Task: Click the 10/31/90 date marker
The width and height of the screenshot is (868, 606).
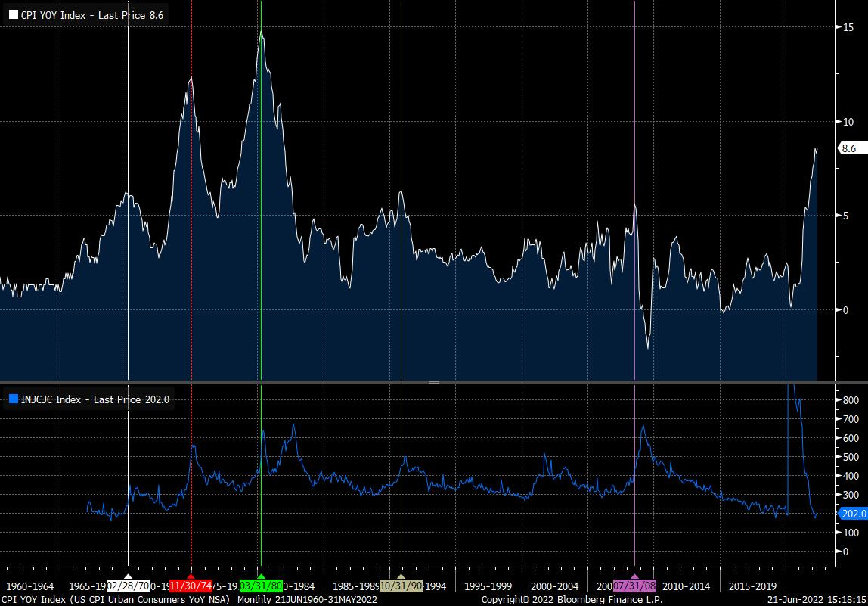Action: coord(401,586)
